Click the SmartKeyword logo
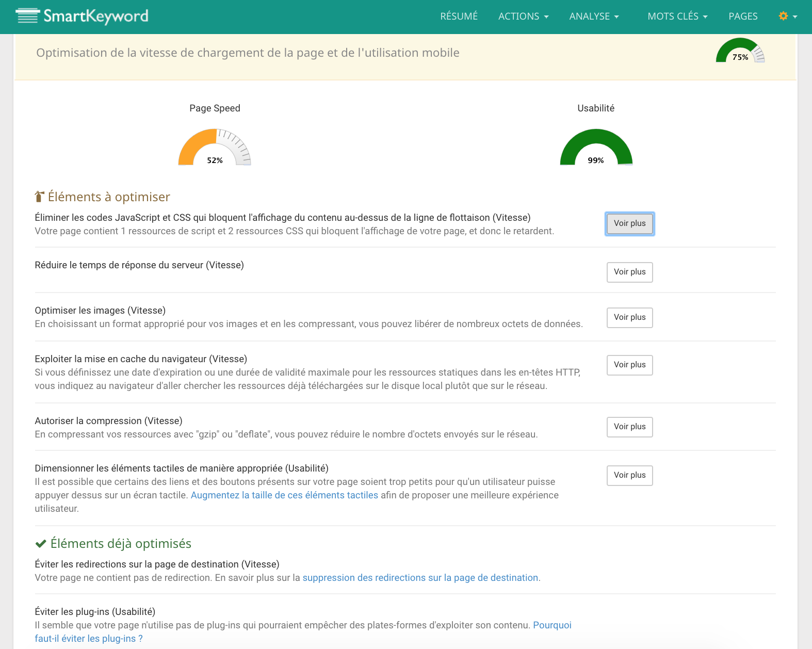 coord(82,16)
